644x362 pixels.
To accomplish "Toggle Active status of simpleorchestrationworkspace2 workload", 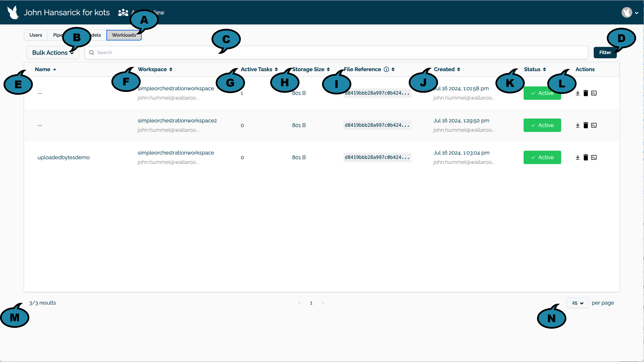I will click(542, 125).
